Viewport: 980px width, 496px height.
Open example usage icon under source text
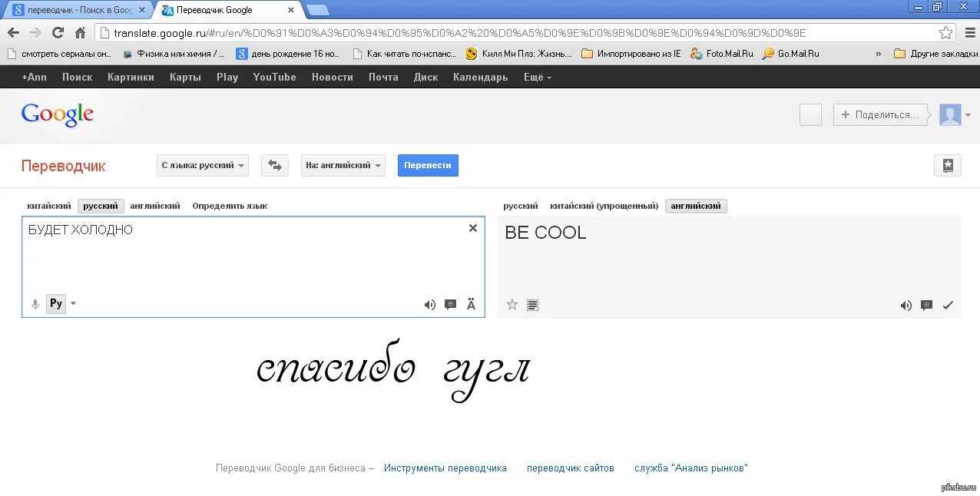(451, 305)
